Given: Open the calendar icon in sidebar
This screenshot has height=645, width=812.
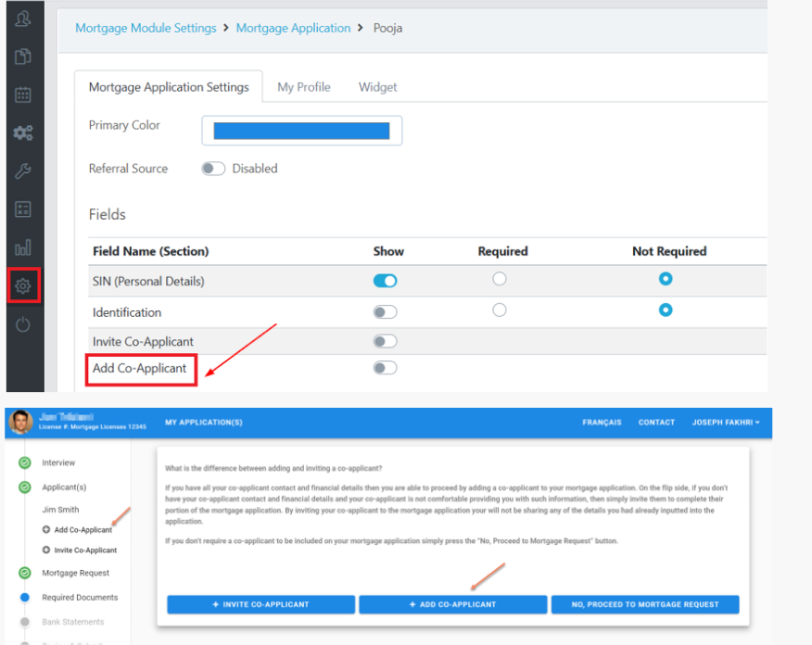Looking at the screenshot, I should (x=23, y=95).
